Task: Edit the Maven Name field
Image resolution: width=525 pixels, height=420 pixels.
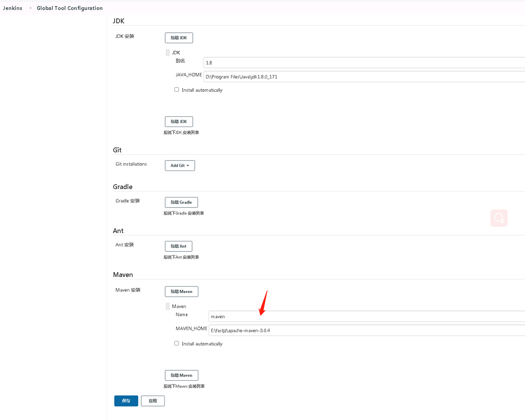Action: (367, 316)
